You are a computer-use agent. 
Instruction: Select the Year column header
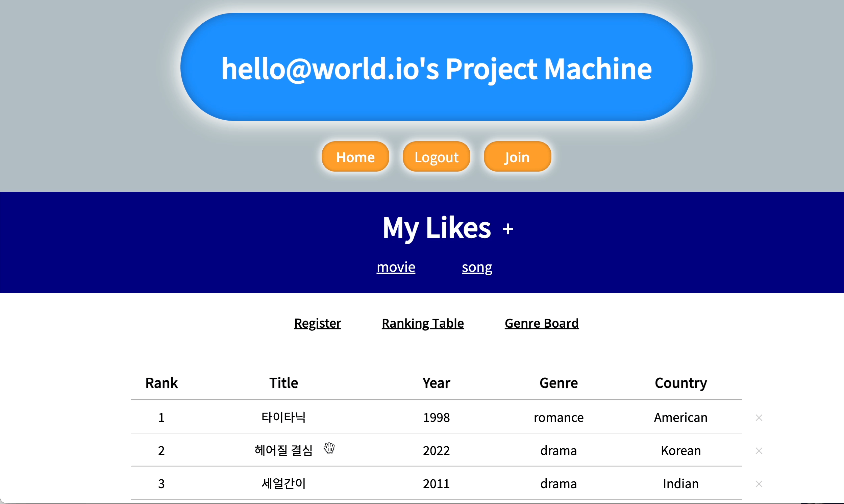tap(436, 383)
